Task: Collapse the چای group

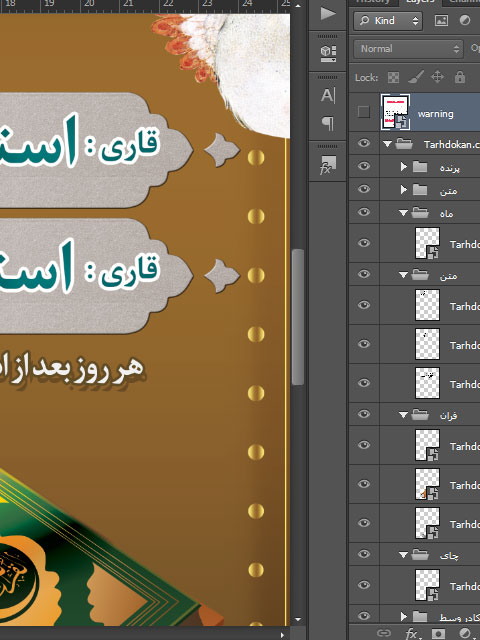Action: pos(403,555)
